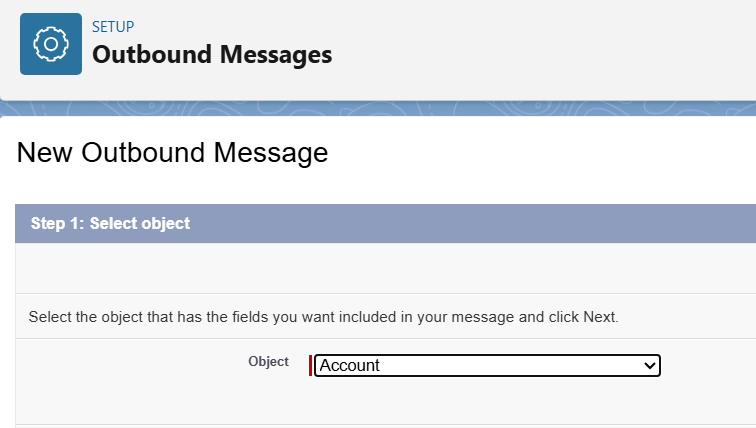This screenshot has width=756, height=428.
Task: Click the blue patterned banner strip
Action: [x=400, y=108]
